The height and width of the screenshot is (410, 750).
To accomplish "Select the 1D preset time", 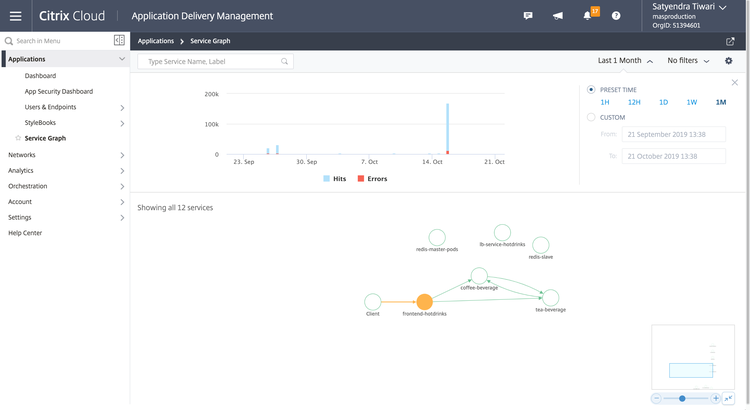I will [x=663, y=102].
